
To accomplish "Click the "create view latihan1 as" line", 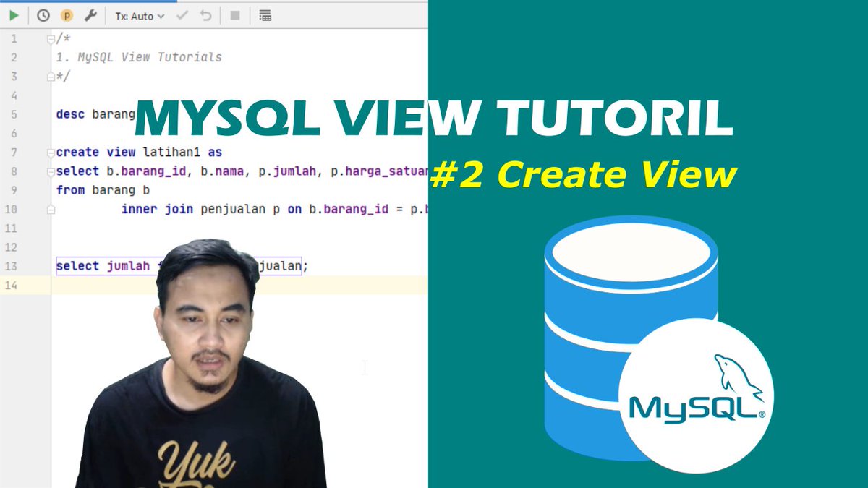I will [x=139, y=153].
